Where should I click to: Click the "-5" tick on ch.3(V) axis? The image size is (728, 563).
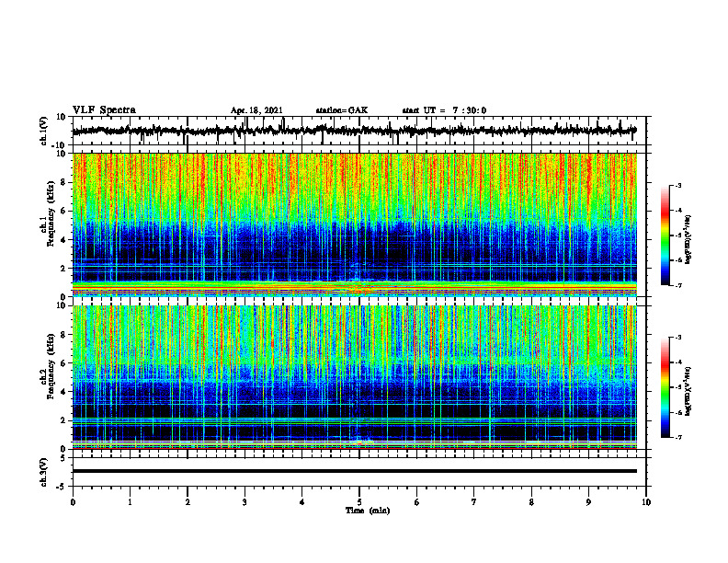click(x=62, y=487)
